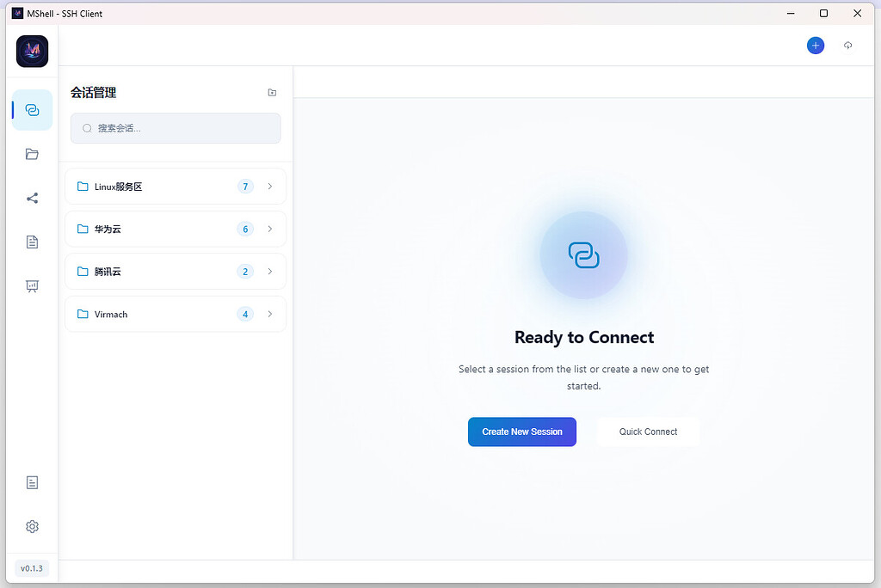Select the Linux服务区 folder name

coord(118,187)
